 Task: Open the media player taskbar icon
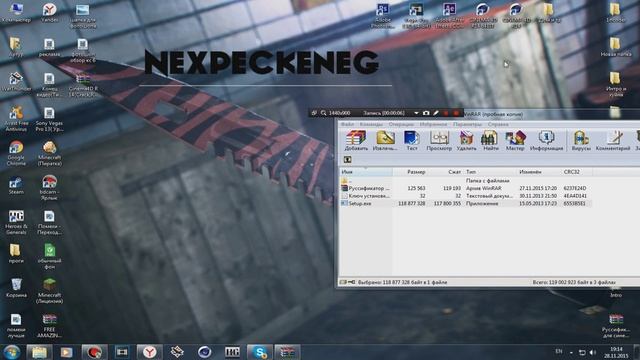(66, 352)
